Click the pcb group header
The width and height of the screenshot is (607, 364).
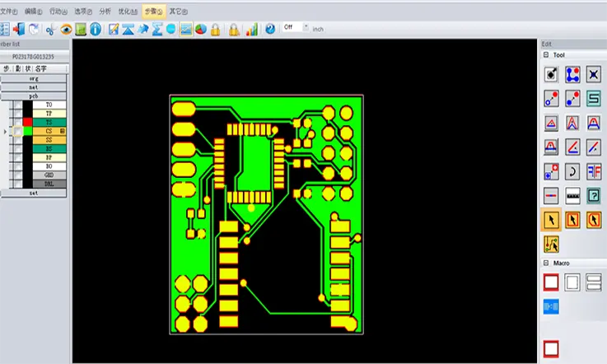point(33,96)
